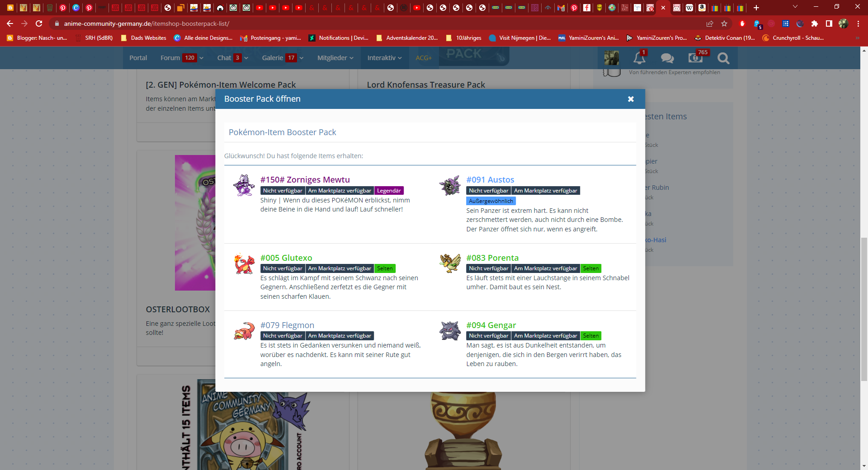The height and width of the screenshot is (470, 868).
Task: Bookmark this page with the star icon
Action: [724, 23]
